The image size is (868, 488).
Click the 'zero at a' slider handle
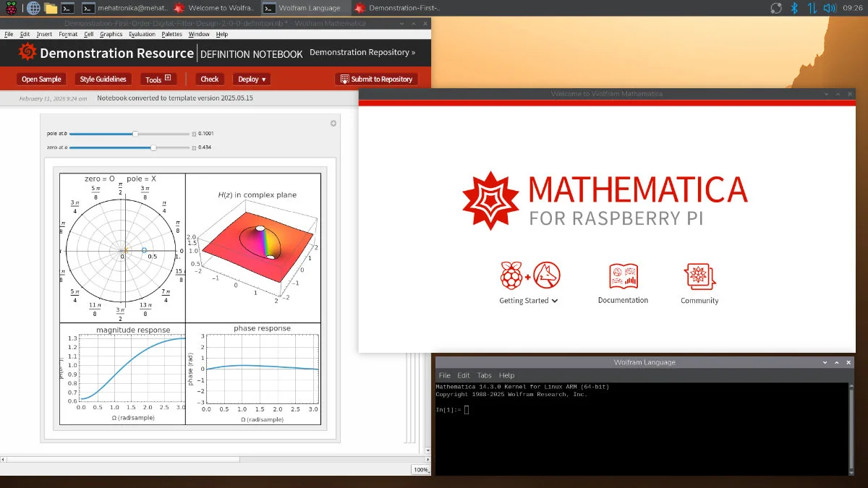tap(153, 147)
